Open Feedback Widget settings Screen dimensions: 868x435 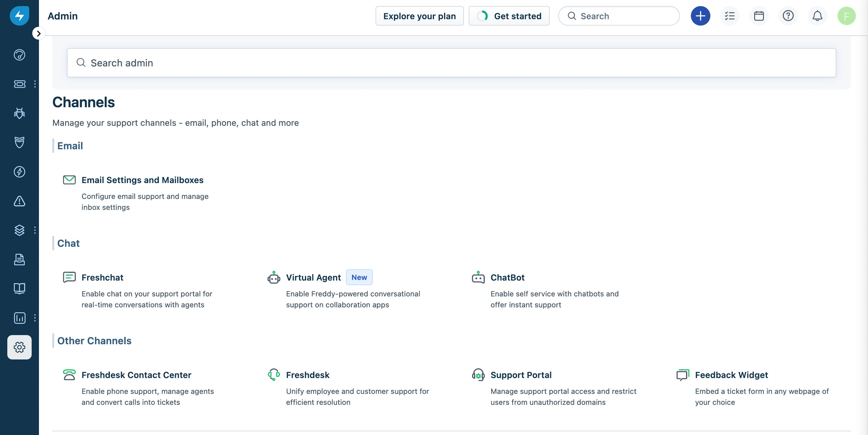click(x=731, y=375)
